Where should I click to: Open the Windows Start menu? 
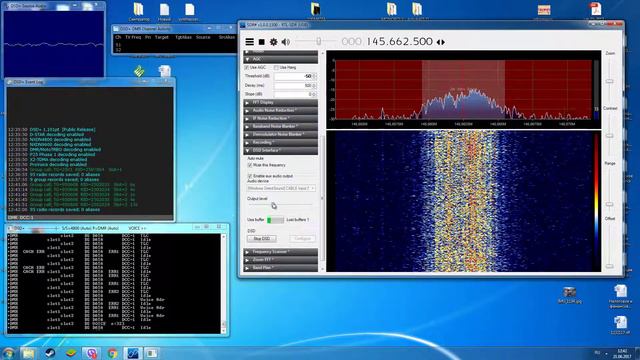coord(8,353)
